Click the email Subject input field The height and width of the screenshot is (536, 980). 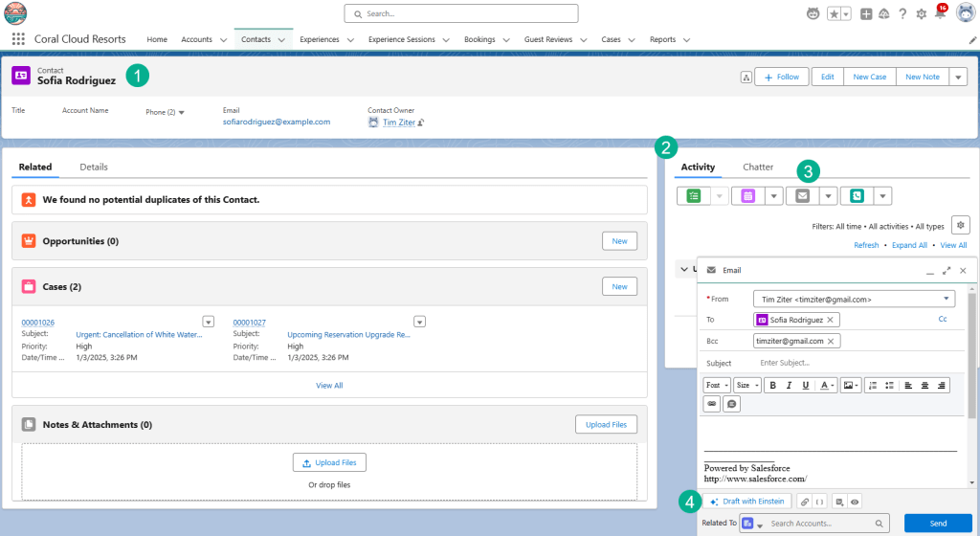click(852, 363)
